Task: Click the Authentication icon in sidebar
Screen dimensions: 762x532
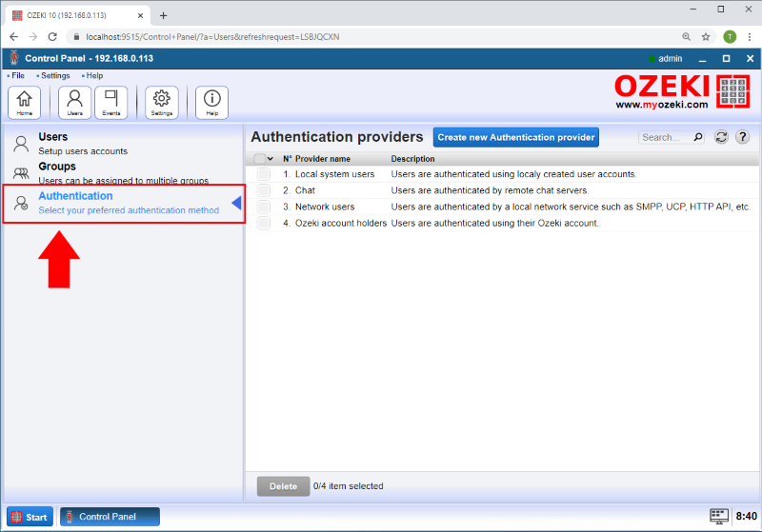Action: tap(21, 203)
